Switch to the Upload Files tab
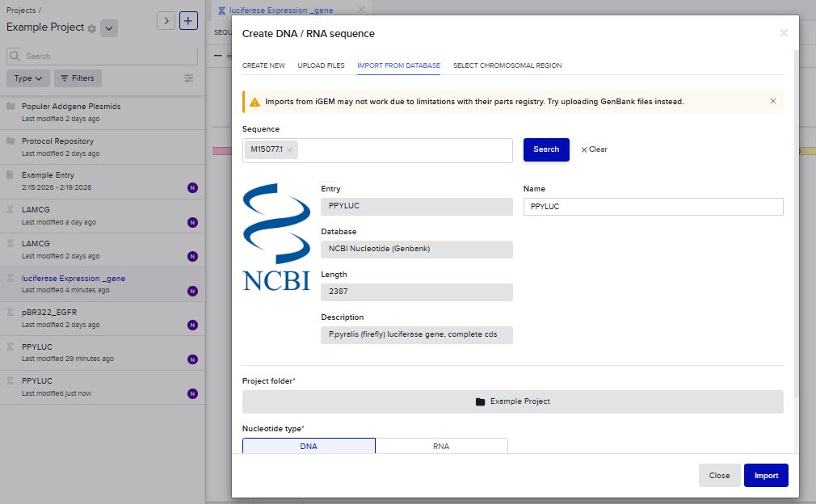Viewport: 816px width, 504px height. click(x=321, y=65)
